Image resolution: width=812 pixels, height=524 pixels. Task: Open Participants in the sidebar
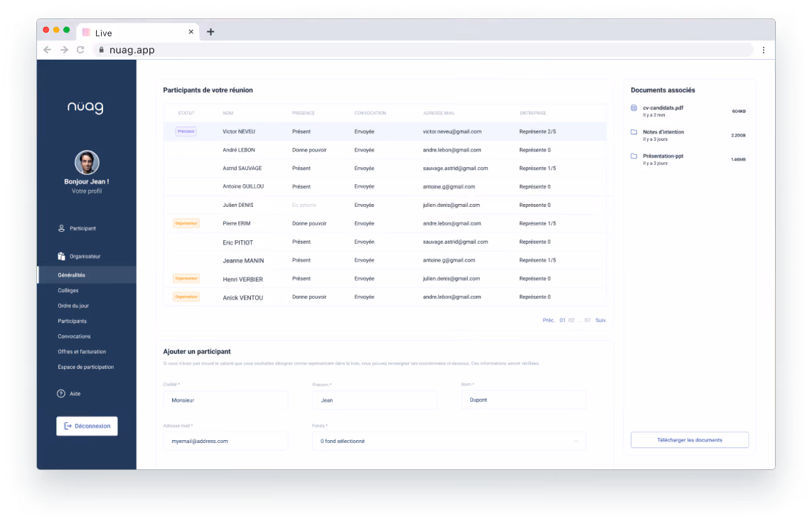point(72,321)
